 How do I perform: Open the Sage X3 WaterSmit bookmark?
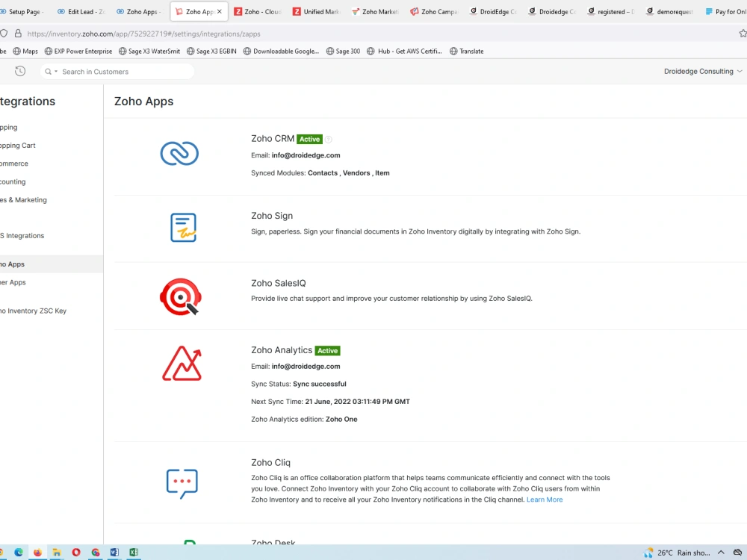149,51
